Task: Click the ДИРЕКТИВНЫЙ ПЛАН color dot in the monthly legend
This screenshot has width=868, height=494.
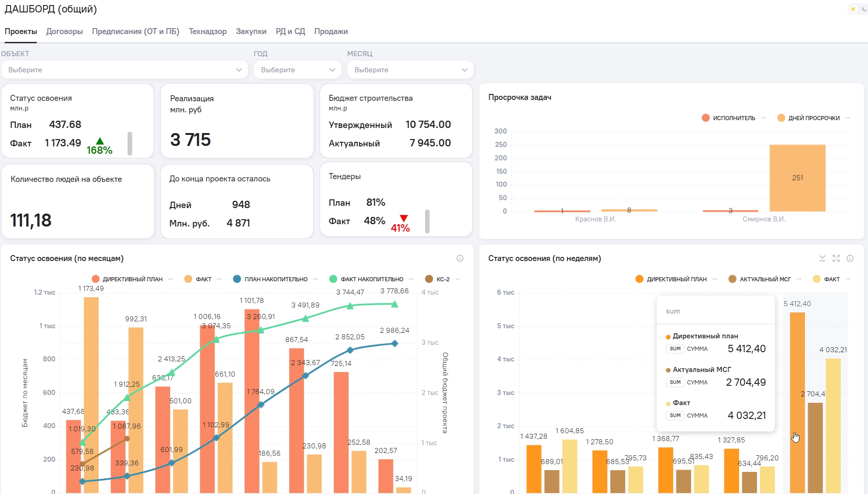Action: pyautogui.click(x=96, y=279)
